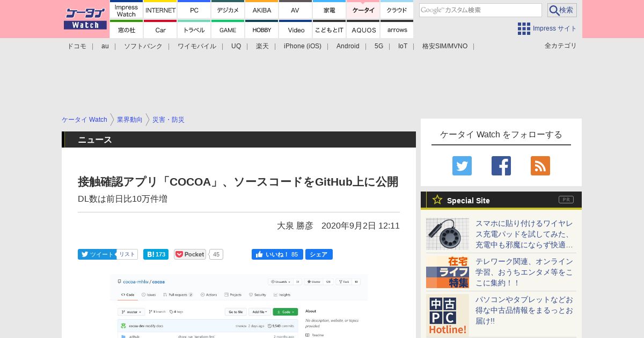Open the デジカメ site tab

click(x=228, y=10)
